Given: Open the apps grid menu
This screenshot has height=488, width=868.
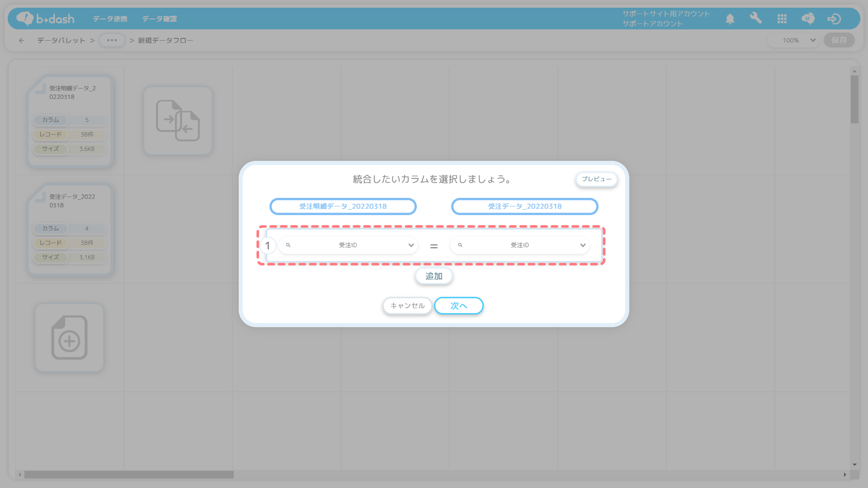Looking at the screenshot, I should 782,19.
